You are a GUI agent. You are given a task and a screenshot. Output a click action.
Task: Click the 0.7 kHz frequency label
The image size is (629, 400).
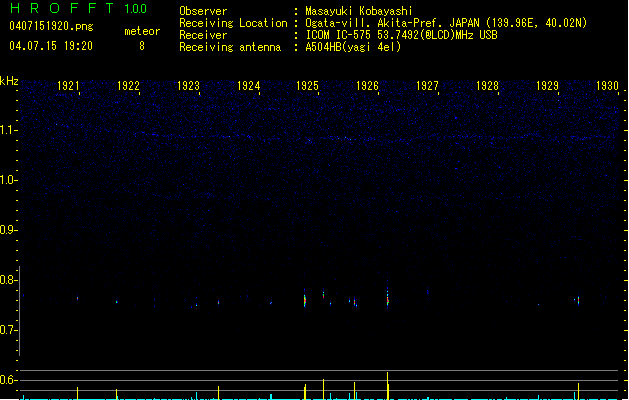(x=8, y=330)
